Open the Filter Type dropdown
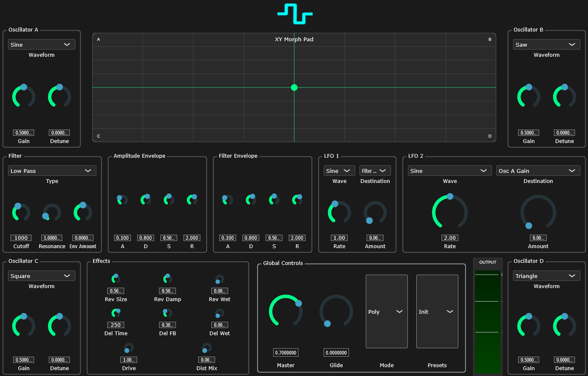Image resolution: width=588 pixels, height=376 pixels. pyautogui.click(x=52, y=171)
